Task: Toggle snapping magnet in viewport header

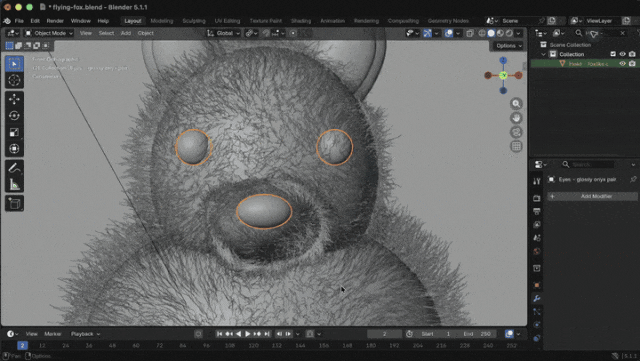Action: pyautogui.click(x=267, y=33)
